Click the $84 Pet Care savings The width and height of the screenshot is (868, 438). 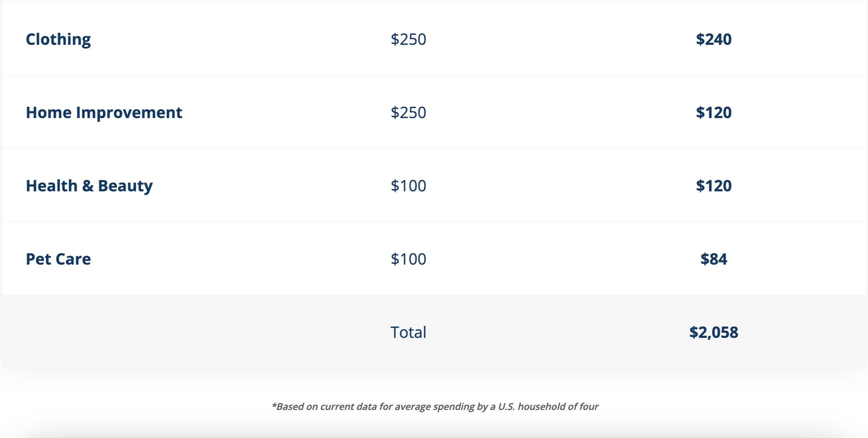click(714, 259)
